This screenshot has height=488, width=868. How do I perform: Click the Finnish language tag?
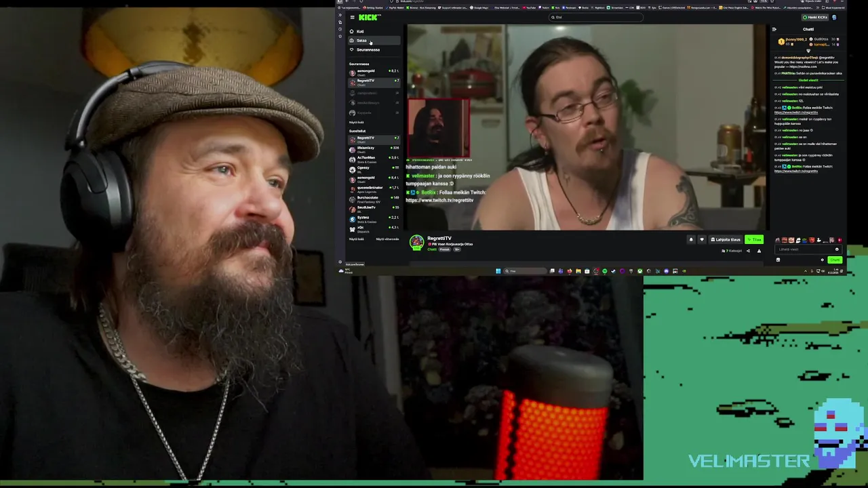[x=445, y=249]
